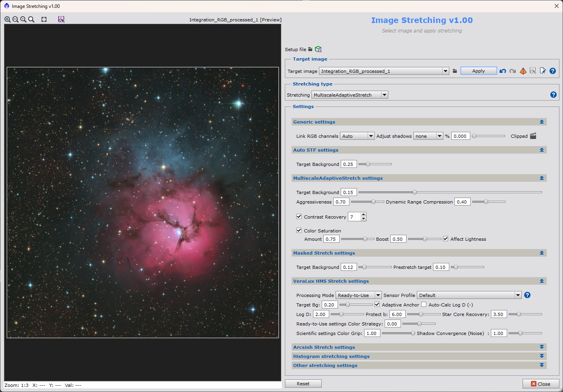Click the zoom out magnifier icon
This screenshot has height=392, width=563.
tap(15, 19)
